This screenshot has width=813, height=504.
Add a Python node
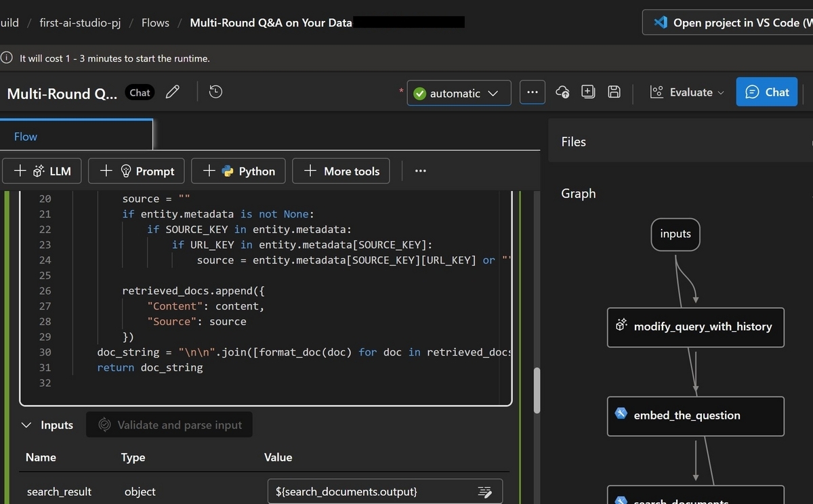(x=238, y=171)
